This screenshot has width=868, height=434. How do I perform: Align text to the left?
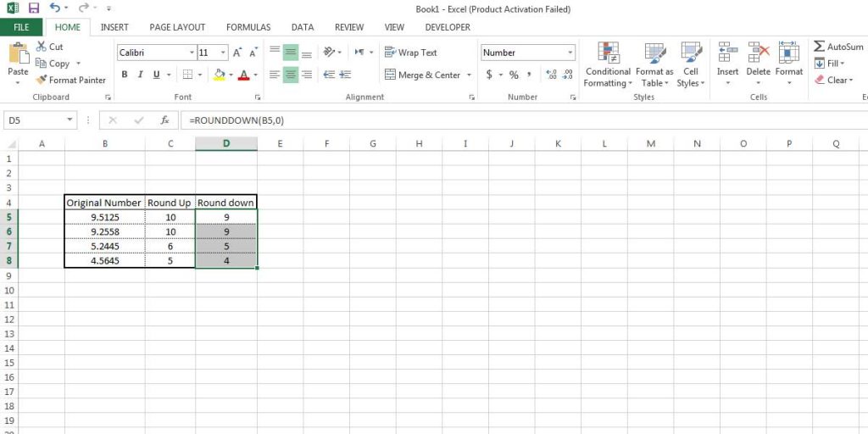point(275,75)
